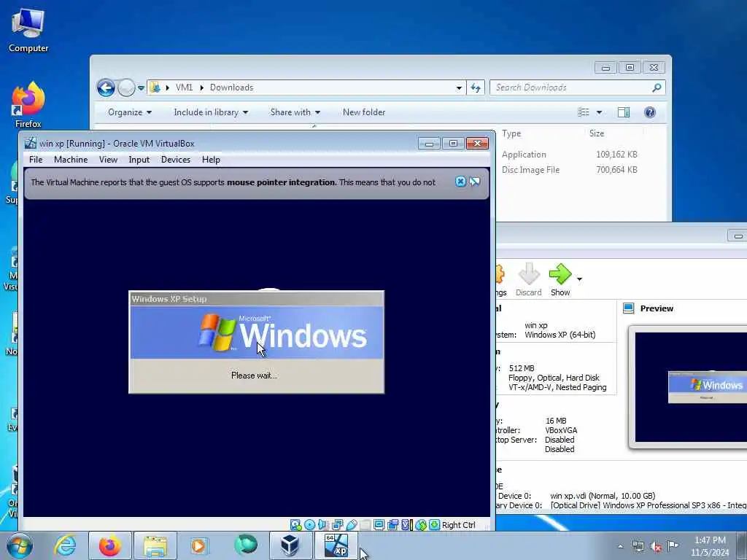The image size is (747, 560).
Task: Open the File menu in VirtualBox VM window
Action: (x=36, y=160)
